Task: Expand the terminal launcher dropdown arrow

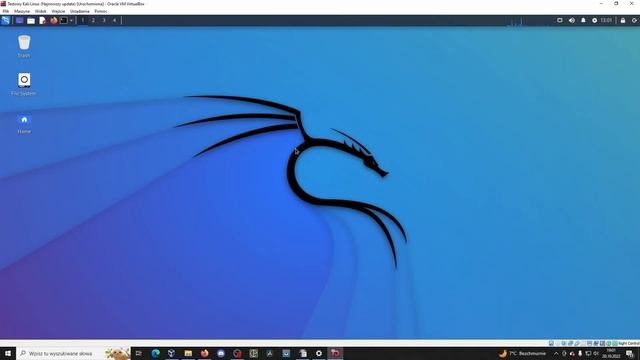Action: (x=71, y=20)
